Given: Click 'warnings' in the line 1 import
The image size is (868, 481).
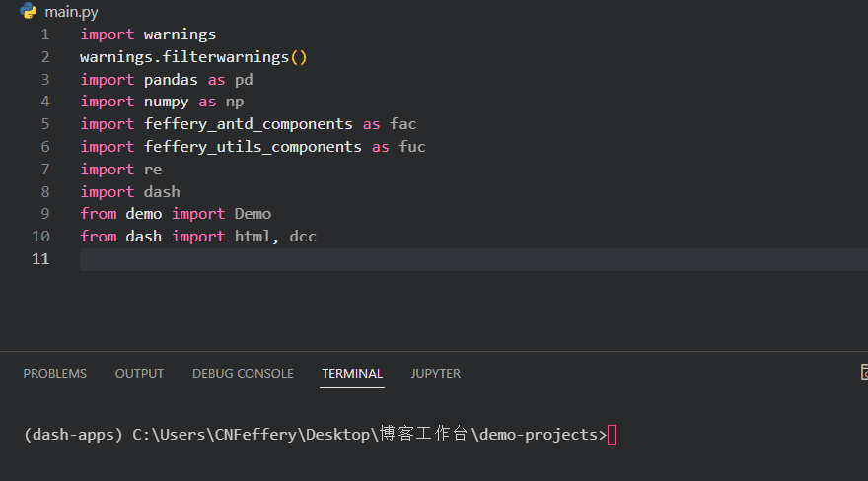Looking at the screenshot, I should 180,34.
